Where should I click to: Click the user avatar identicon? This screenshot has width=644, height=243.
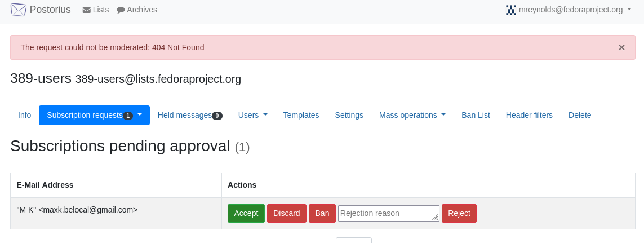511,10
